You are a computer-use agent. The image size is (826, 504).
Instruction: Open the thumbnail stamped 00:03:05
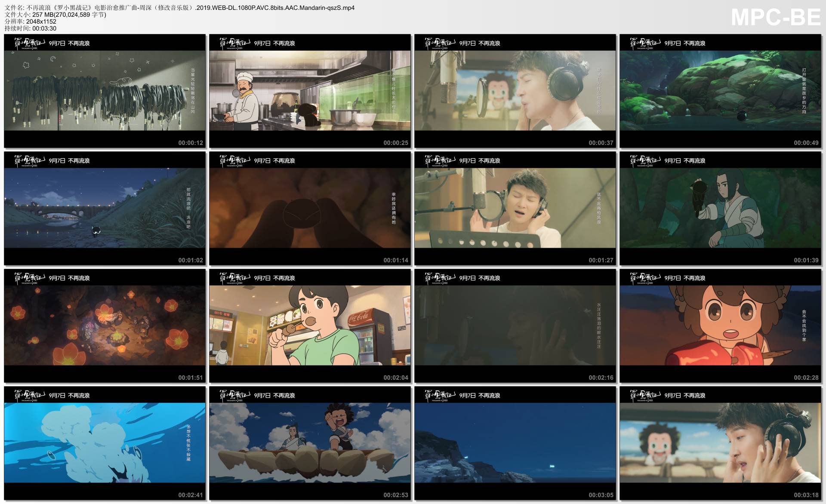(x=515, y=443)
